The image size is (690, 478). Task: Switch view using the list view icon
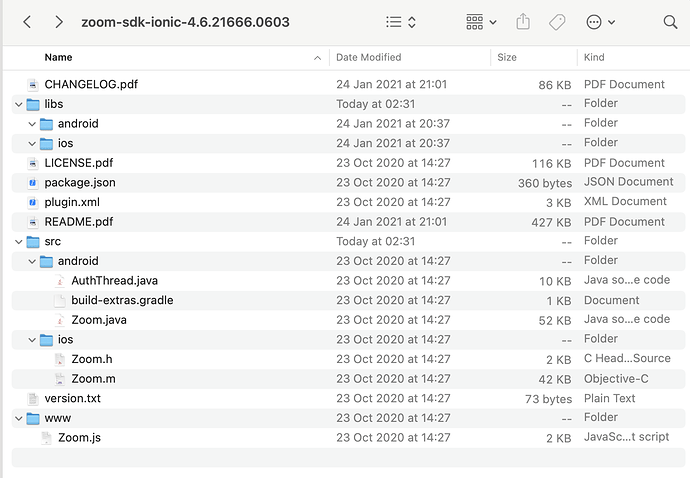pyautogui.click(x=394, y=22)
